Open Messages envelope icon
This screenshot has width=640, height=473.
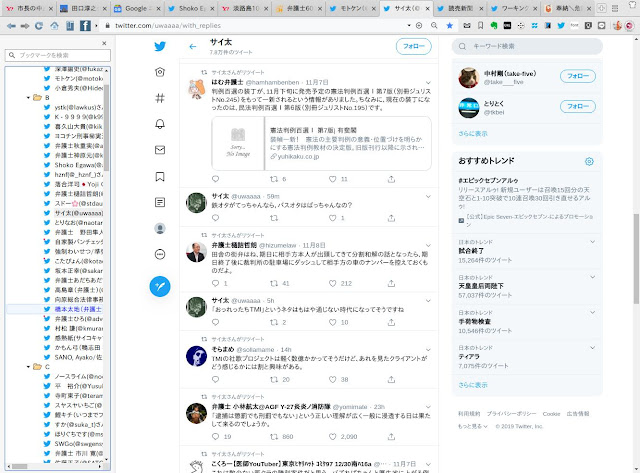coord(160,150)
